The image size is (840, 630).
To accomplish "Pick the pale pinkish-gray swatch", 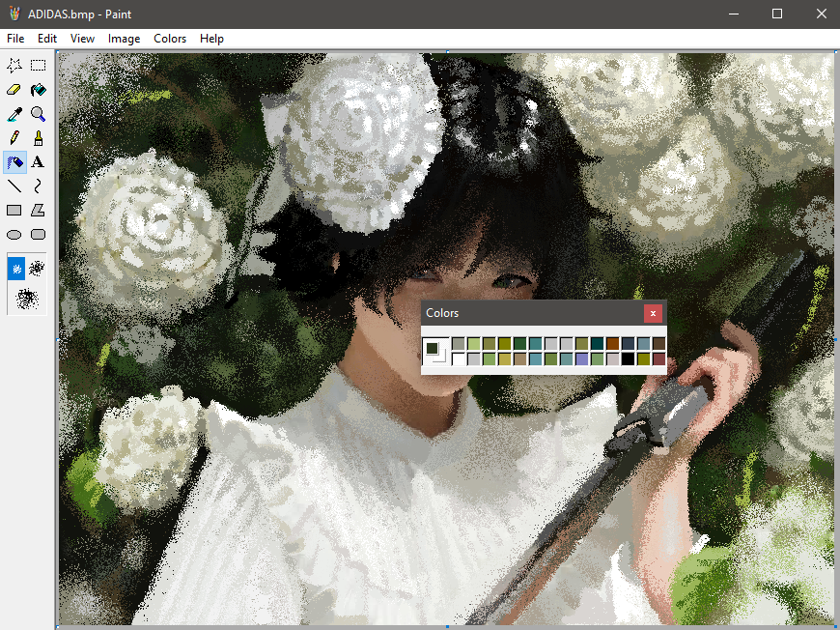I will pos(613,359).
